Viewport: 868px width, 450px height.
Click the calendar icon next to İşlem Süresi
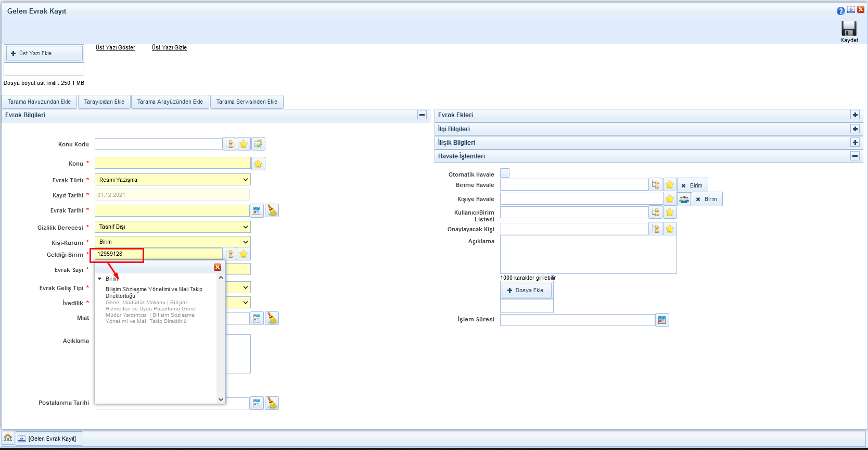(x=662, y=320)
